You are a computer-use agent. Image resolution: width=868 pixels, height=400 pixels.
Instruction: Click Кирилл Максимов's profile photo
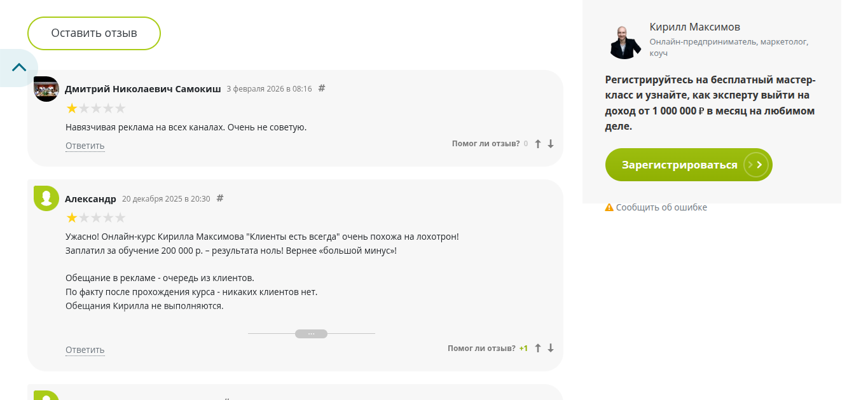click(x=625, y=42)
